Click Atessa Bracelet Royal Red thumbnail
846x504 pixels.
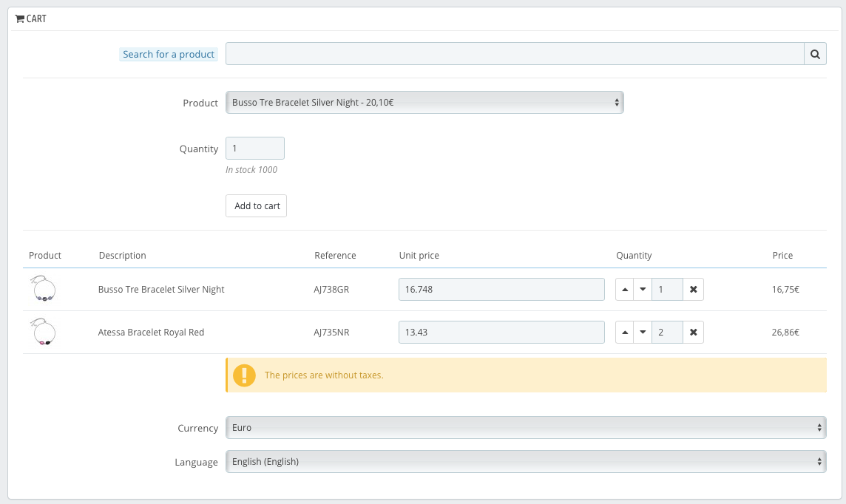pyautogui.click(x=44, y=332)
